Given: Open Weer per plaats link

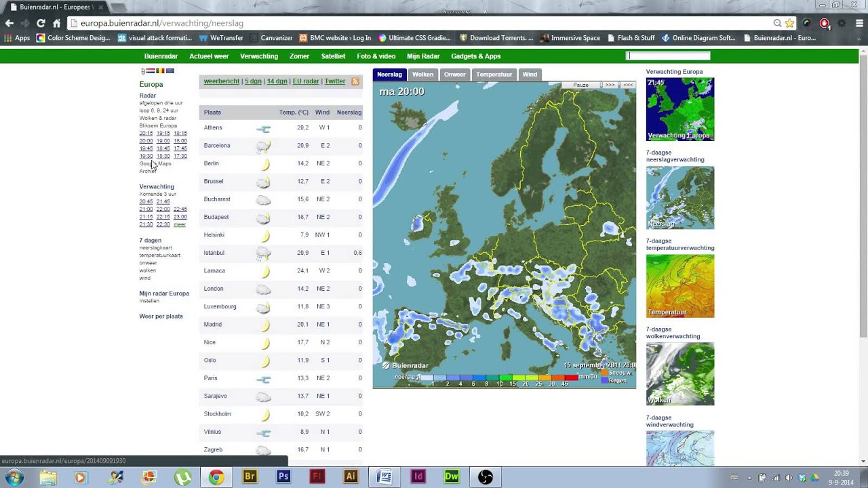Looking at the screenshot, I should click(161, 317).
